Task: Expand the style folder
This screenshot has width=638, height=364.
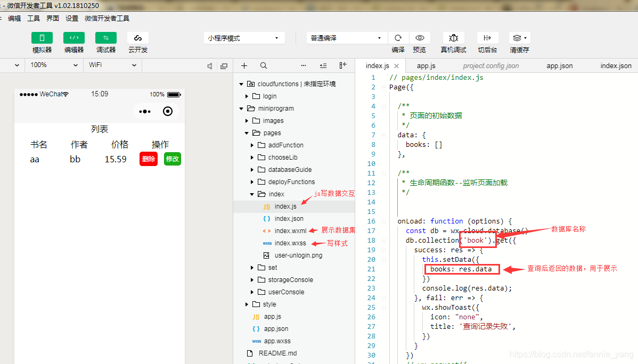Action: pyautogui.click(x=247, y=304)
